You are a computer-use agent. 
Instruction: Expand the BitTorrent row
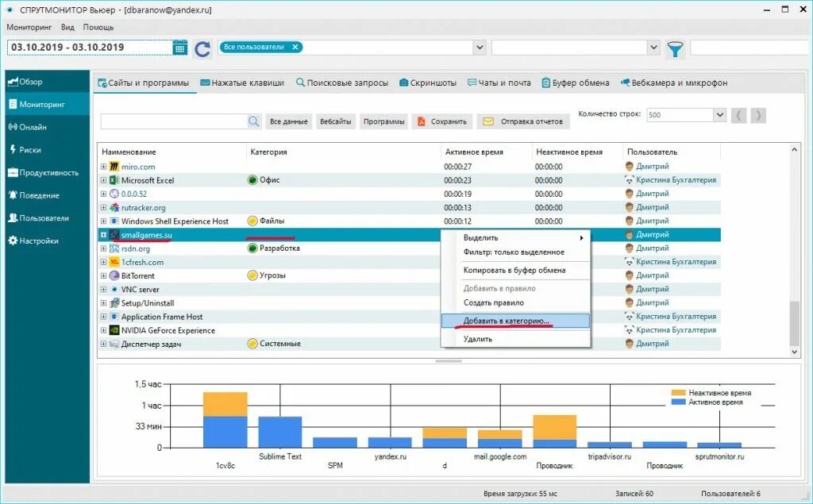coord(103,275)
